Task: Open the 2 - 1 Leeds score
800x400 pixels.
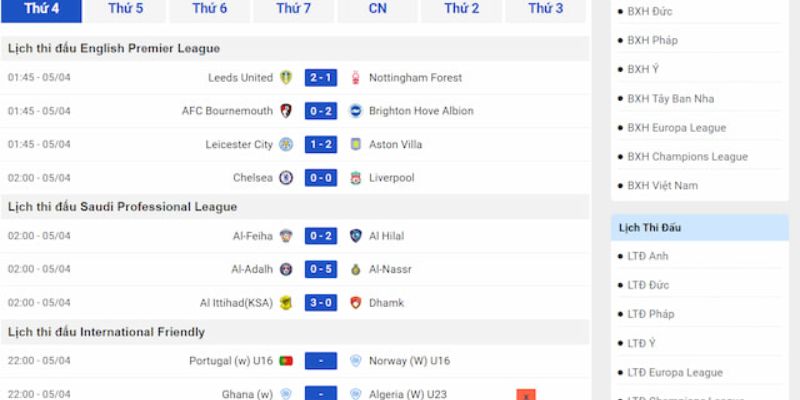Action: [x=321, y=78]
